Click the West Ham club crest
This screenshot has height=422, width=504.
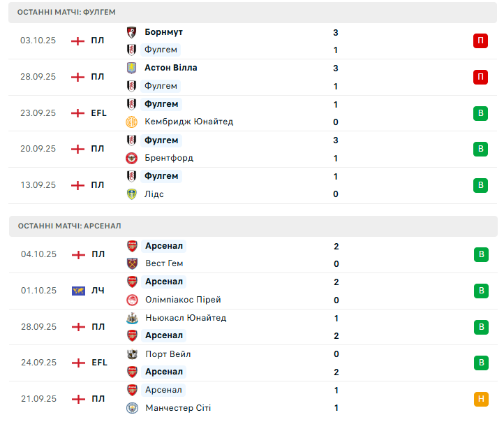point(132,263)
